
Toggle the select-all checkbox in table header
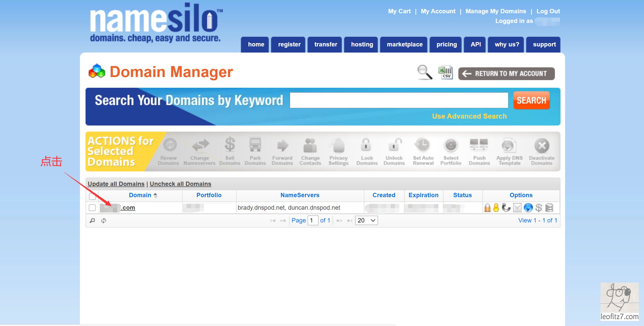(x=92, y=196)
